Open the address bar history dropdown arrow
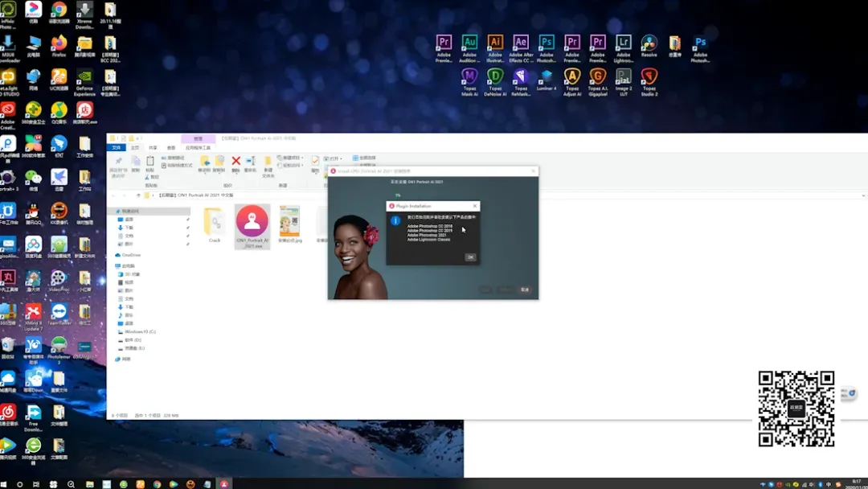The width and height of the screenshot is (868, 489). (x=863, y=195)
